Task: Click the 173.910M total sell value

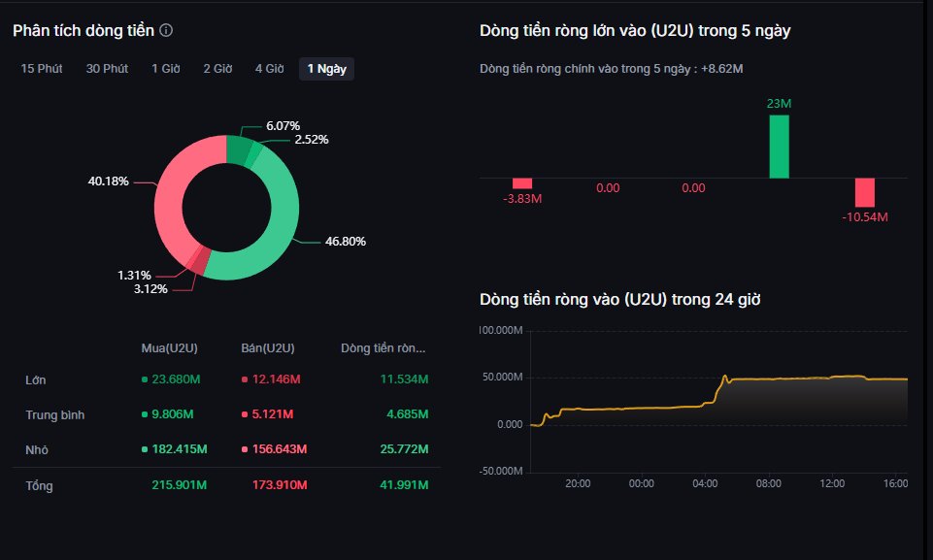Action: [280, 485]
